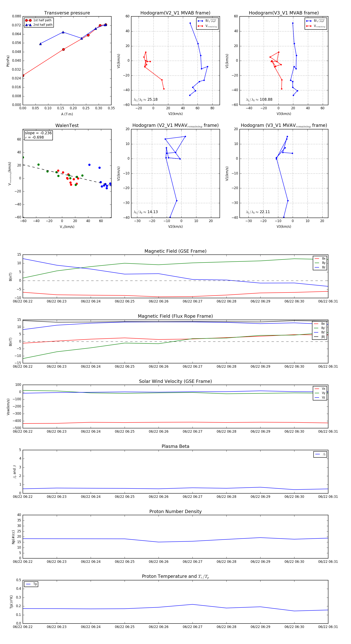Select 'Vx' legend entry in velocity panel
The image size is (351, 644).
pyautogui.click(x=320, y=389)
